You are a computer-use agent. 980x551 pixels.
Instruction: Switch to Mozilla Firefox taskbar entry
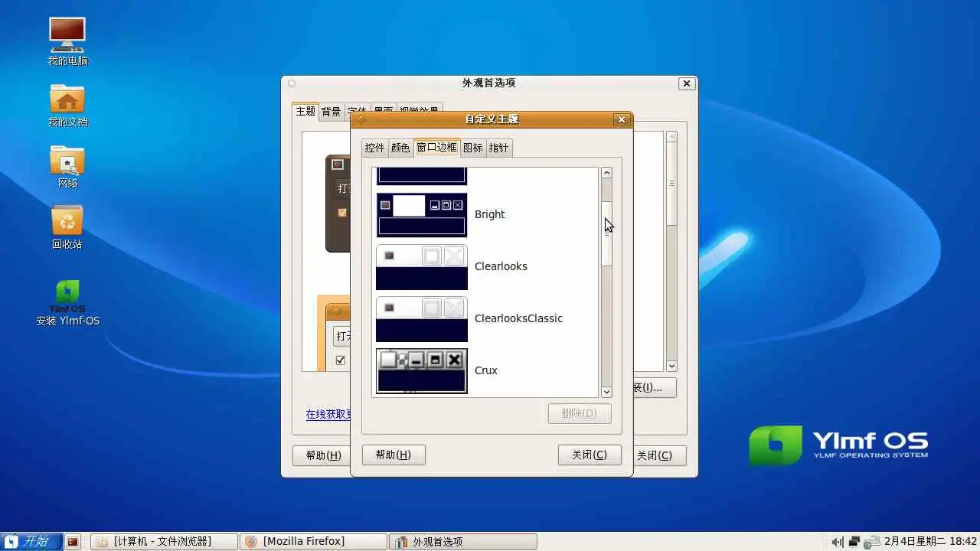313,542
